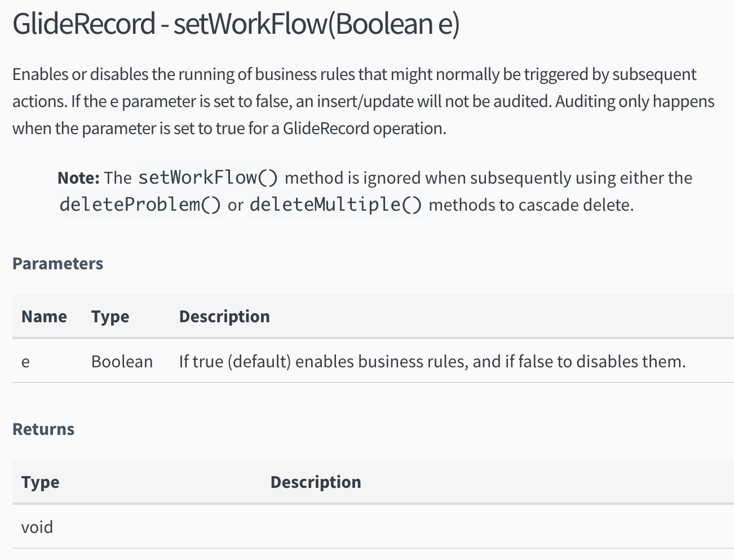Screen dimensions: 734x560
Task: Click the Returns table Type column header
Action: tap(40, 482)
